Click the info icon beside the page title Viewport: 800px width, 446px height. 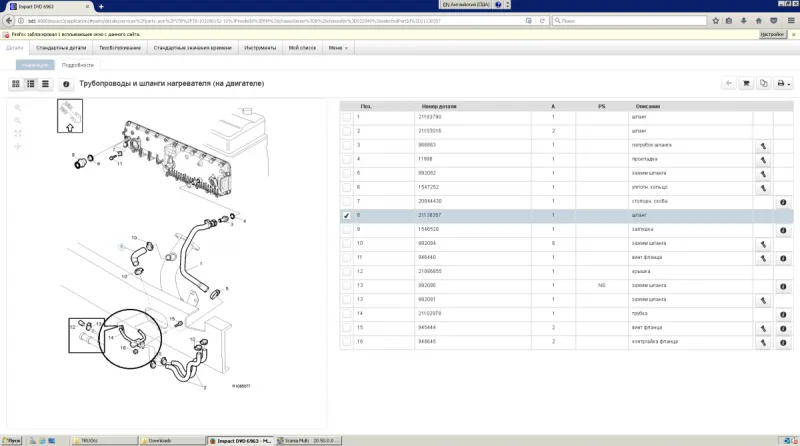coord(66,84)
